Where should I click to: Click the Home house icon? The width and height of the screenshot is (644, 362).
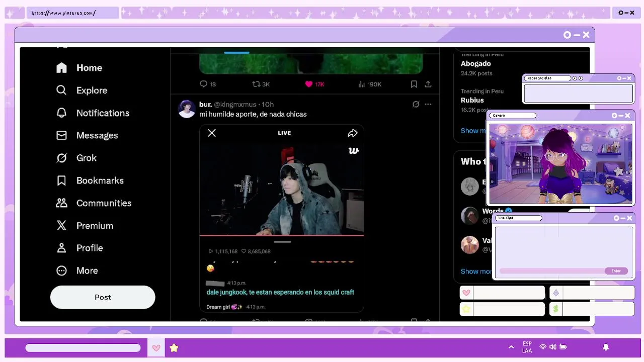tap(61, 68)
